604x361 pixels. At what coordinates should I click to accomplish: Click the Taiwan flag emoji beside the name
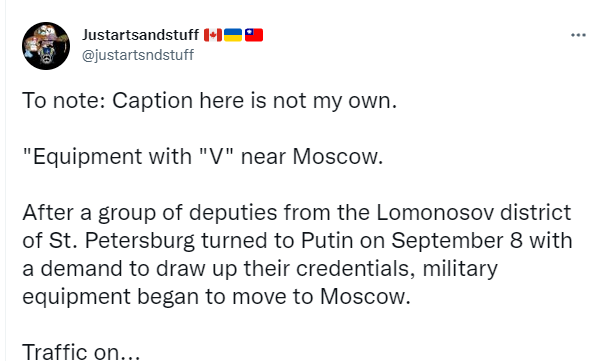coord(254,35)
